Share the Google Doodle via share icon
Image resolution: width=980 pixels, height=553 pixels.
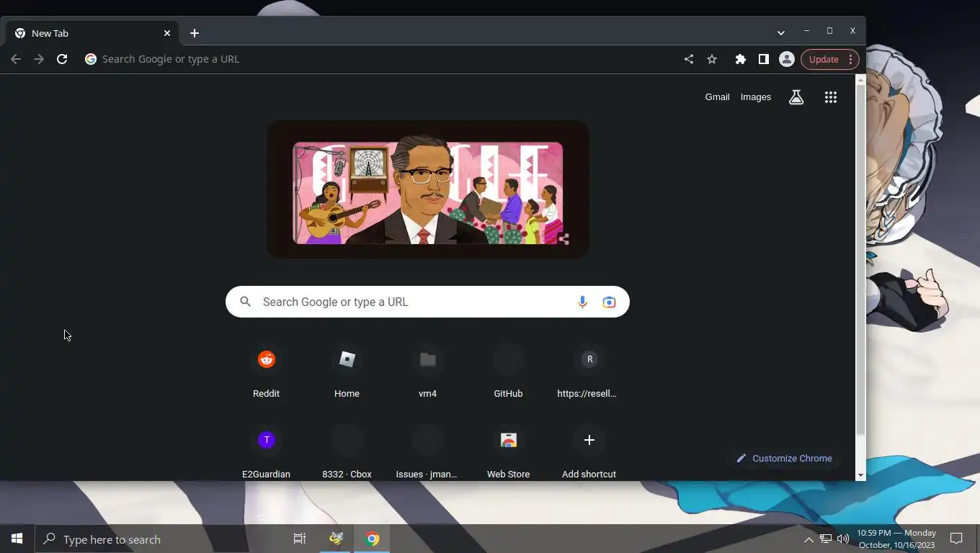pyautogui.click(x=563, y=239)
